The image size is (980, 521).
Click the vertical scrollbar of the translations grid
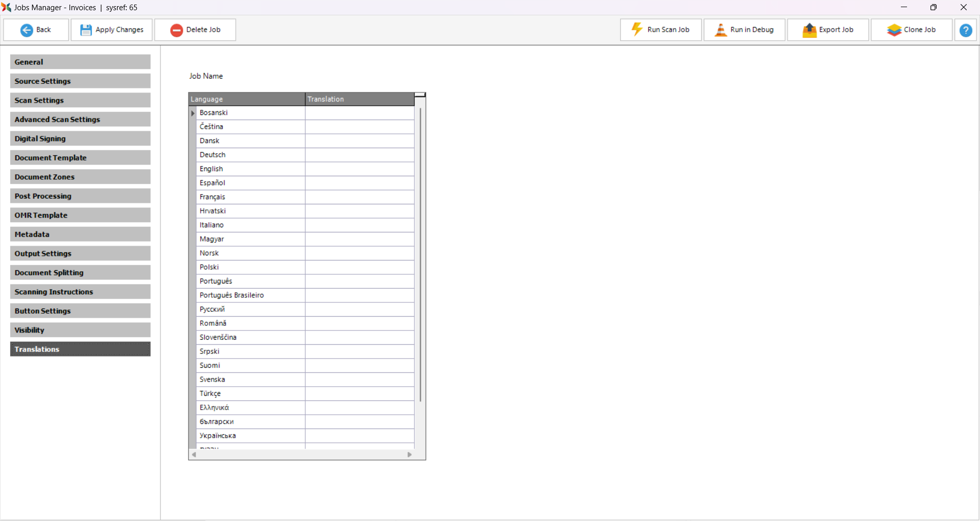(x=420, y=255)
